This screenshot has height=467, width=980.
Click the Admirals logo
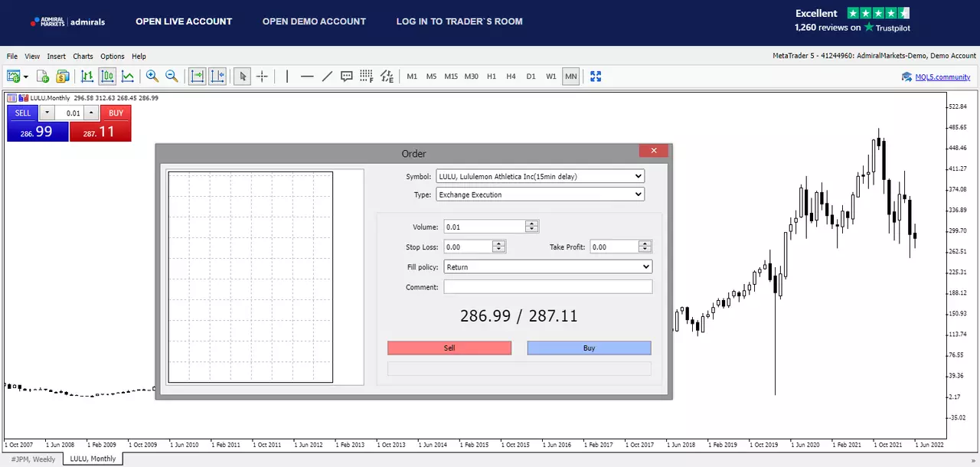[x=67, y=21]
